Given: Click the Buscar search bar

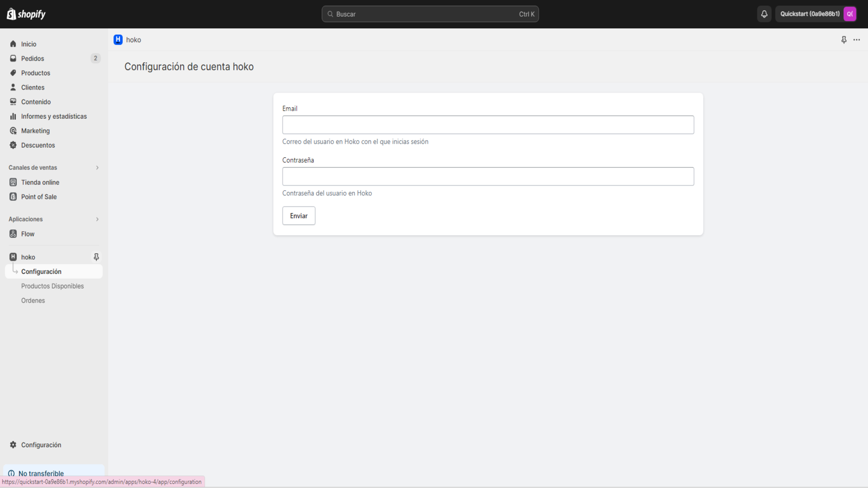Looking at the screenshot, I should coord(430,14).
